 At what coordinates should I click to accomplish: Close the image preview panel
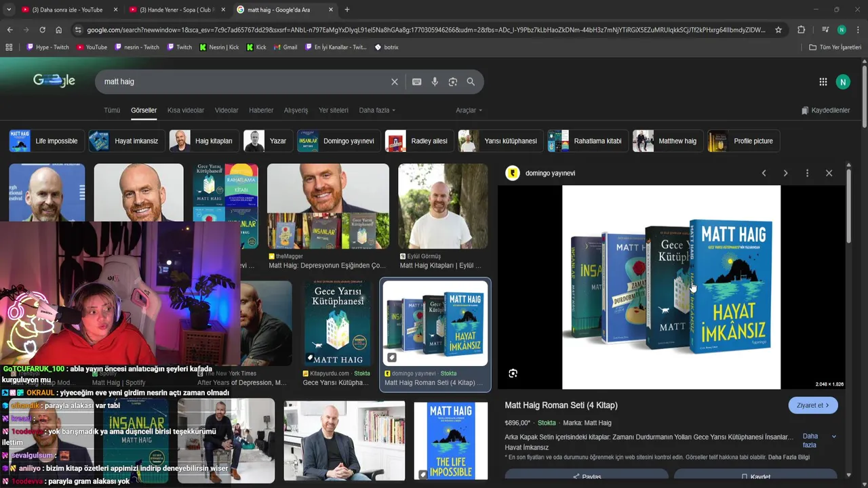tap(829, 173)
